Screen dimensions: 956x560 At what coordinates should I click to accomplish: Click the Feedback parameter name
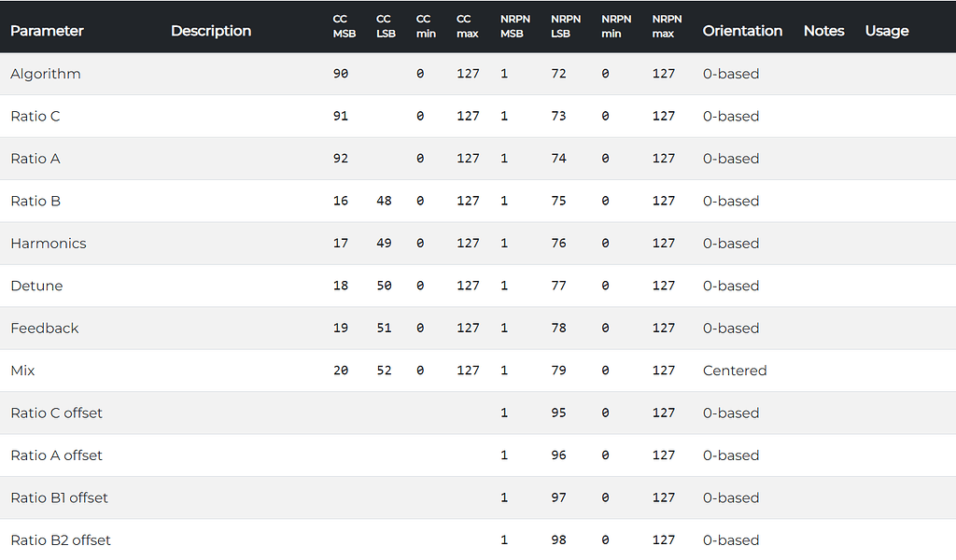pos(45,329)
